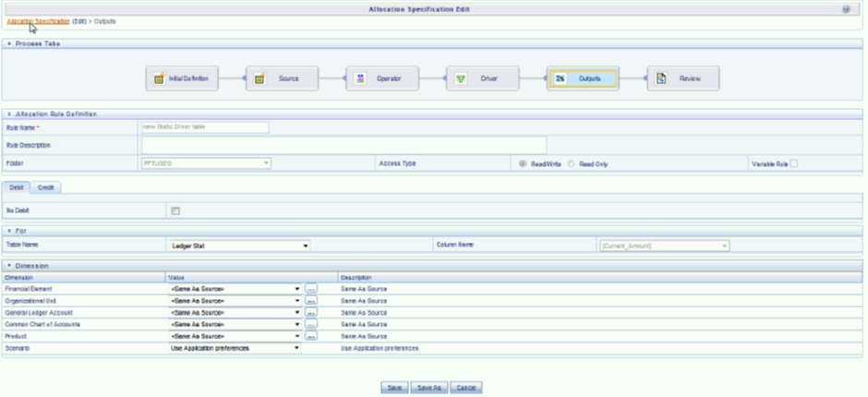Switch to the Credit tab
This screenshot has width=868, height=397.
(45, 187)
